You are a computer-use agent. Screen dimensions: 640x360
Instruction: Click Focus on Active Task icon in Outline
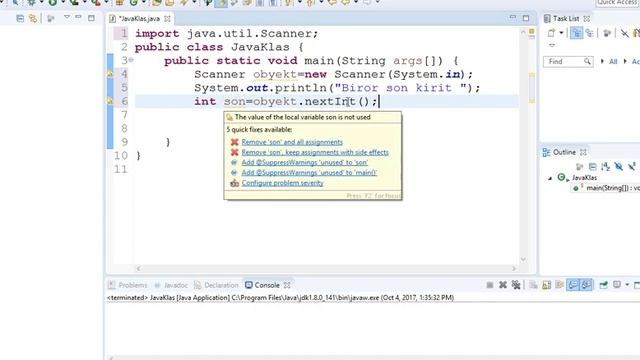[x=579, y=167]
